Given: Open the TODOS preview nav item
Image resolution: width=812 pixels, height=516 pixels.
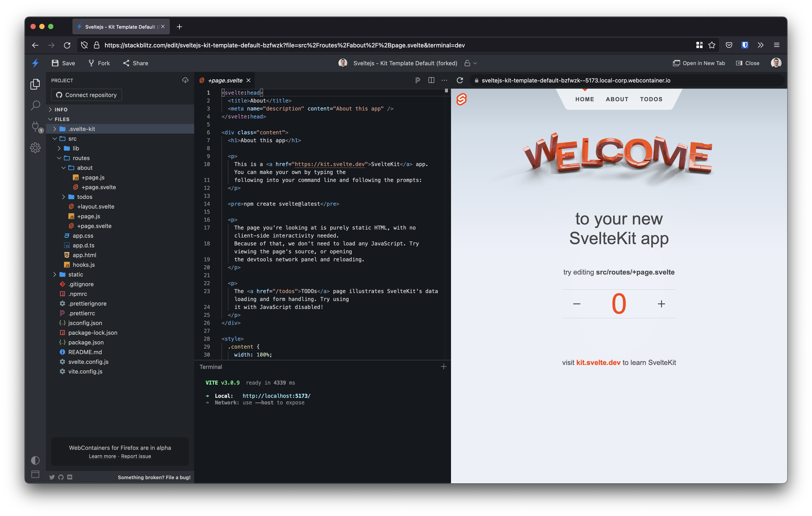Looking at the screenshot, I should click(x=651, y=99).
